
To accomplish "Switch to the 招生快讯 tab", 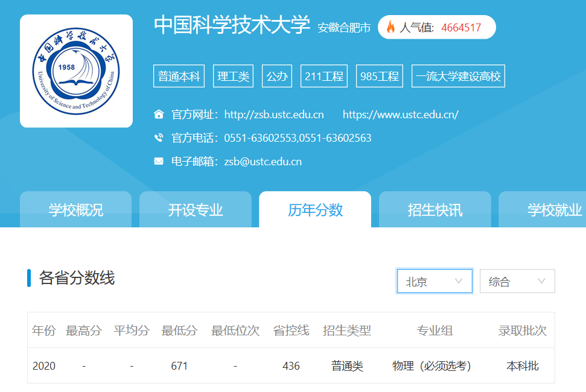I will (x=434, y=209).
